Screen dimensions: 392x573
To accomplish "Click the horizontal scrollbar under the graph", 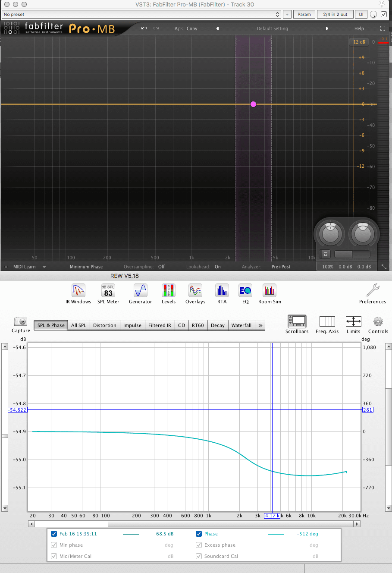I will click(x=71, y=524).
